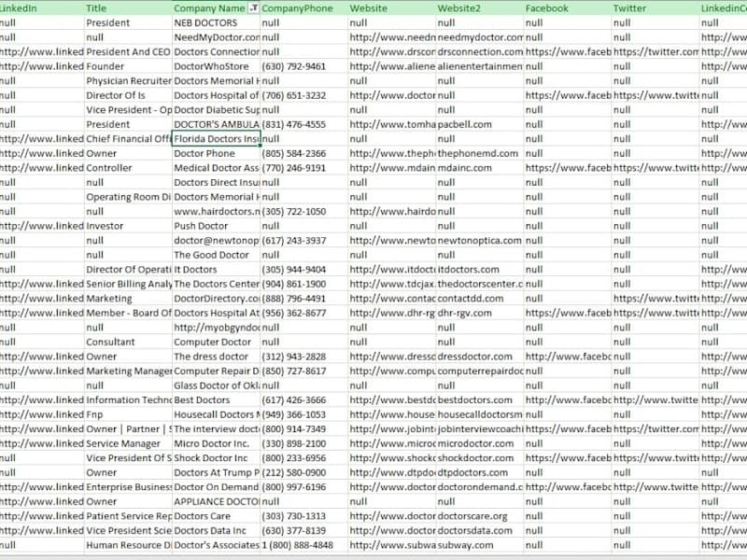Image resolution: width=747 pixels, height=560 pixels.
Task: Select the shockdoctor.com cell
Action: coord(480,458)
